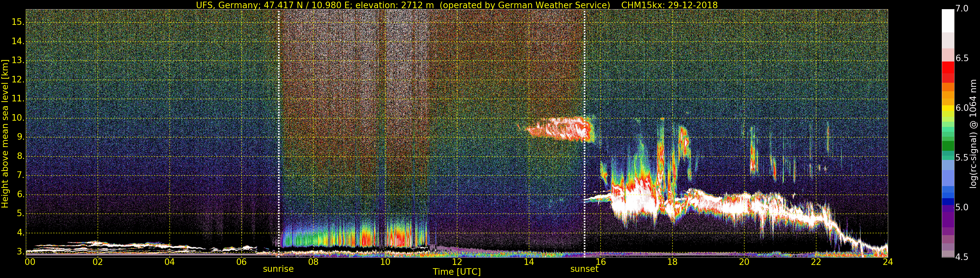Click the log(rc-signal) @ 1064 nm label
Screen dimensions: 980x278
click(973, 133)
